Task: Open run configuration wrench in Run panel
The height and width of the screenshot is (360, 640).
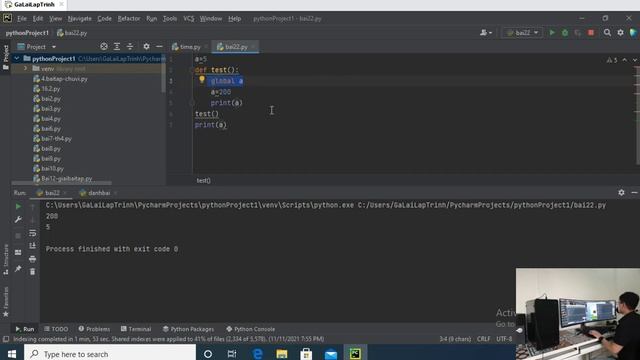Action: tap(18, 220)
